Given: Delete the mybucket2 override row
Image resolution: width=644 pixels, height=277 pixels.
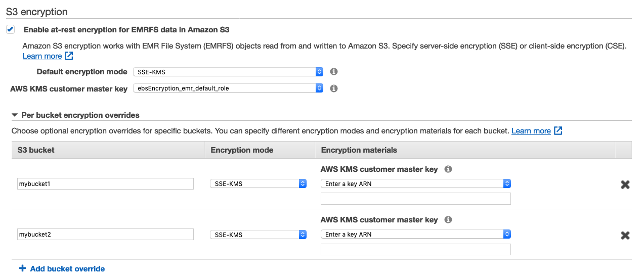Looking at the screenshot, I should 625,235.
